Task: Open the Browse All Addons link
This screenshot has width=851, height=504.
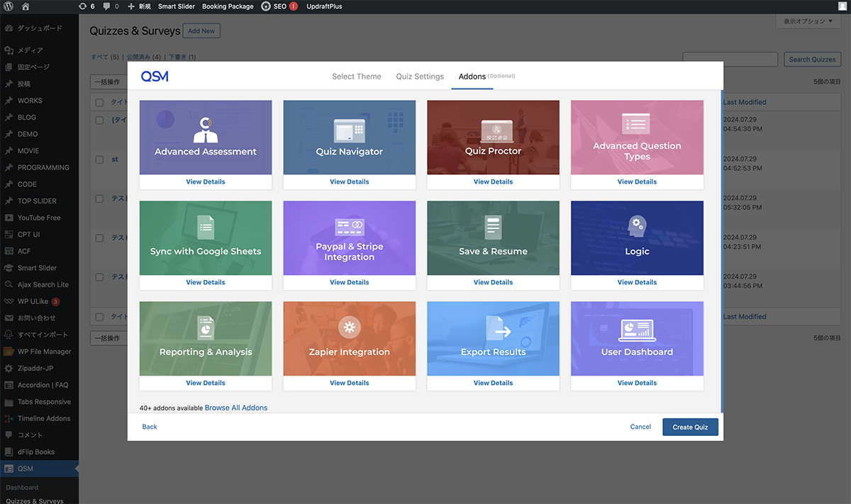Action: [236, 408]
